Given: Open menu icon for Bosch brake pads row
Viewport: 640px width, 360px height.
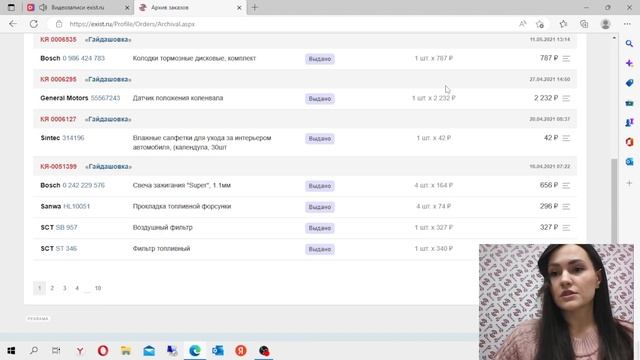Looking at the screenshot, I should coord(566,59).
